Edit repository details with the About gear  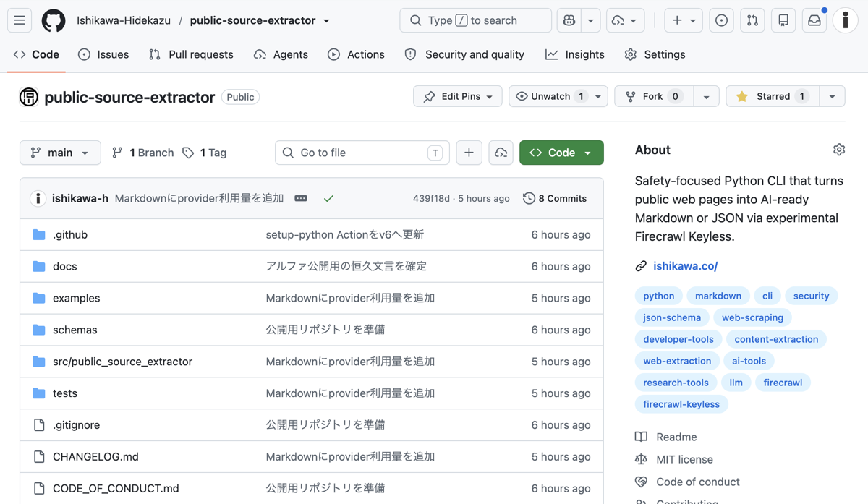839,150
